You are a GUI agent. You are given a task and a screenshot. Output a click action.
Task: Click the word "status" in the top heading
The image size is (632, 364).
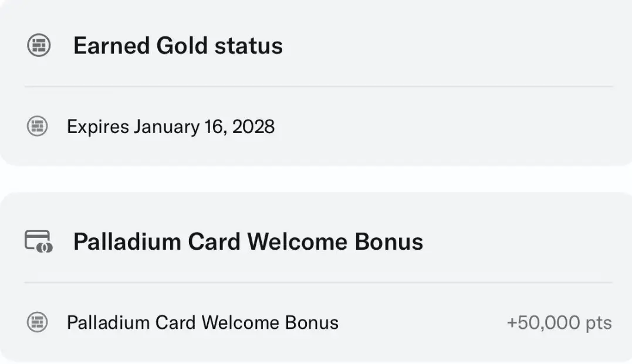coord(248,46)
